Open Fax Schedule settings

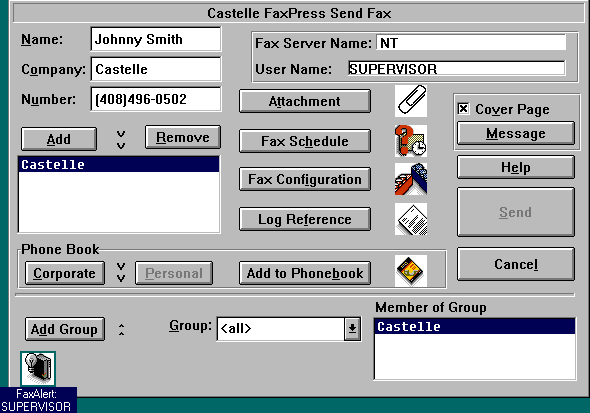(x=305, y=141)
